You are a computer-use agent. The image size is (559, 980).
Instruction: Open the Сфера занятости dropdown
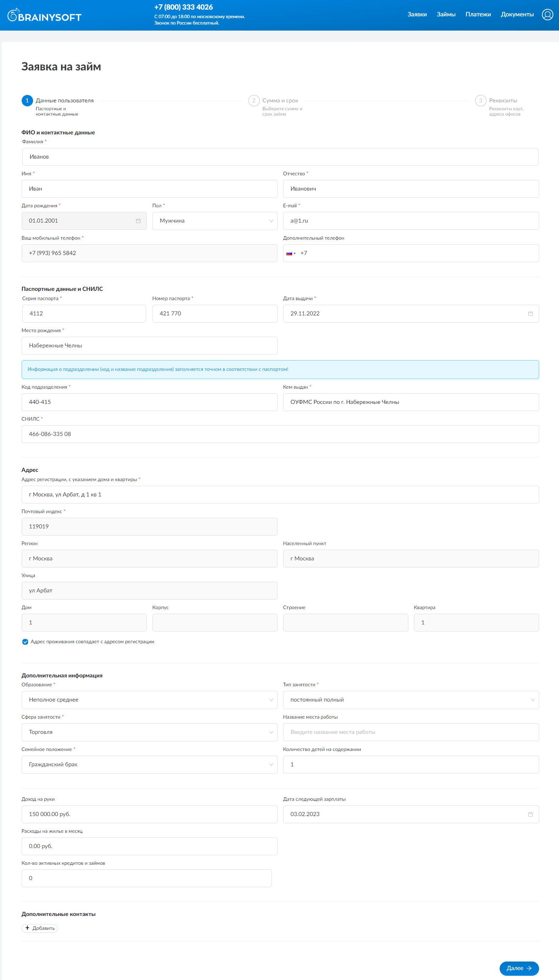[x=149, y=732]
